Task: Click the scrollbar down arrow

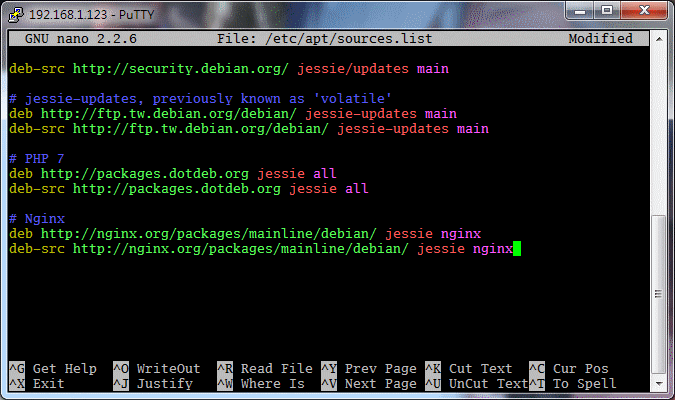Action: [659, 383]
